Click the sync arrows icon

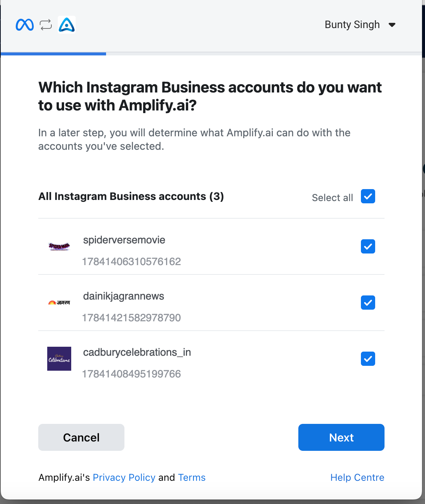46,25
